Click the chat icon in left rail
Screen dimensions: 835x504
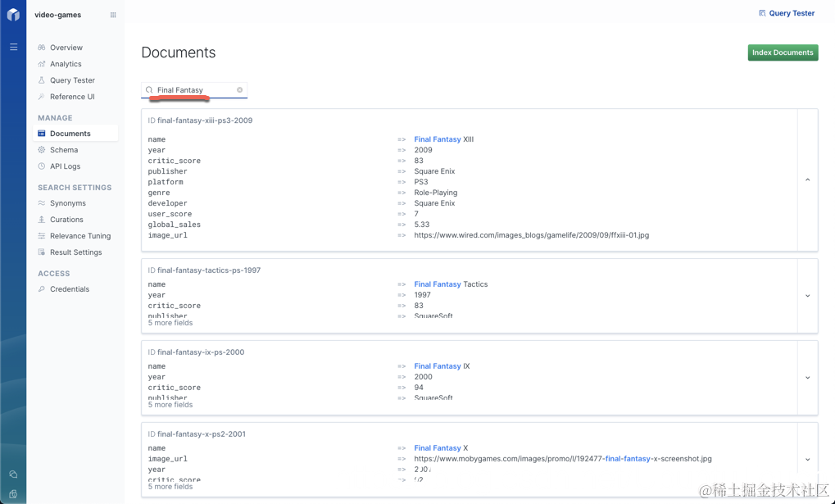pos(13,474)
